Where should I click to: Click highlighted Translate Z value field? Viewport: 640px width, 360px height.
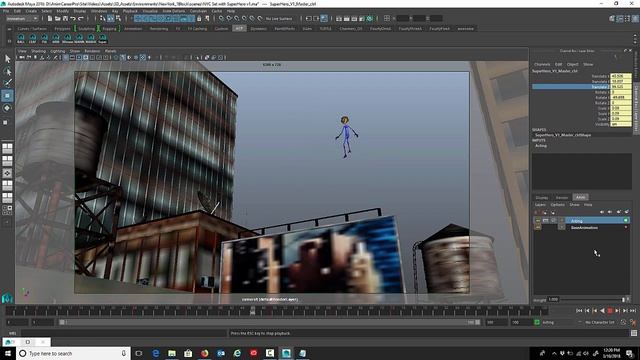pyautogui.click(x=620, y=87)
